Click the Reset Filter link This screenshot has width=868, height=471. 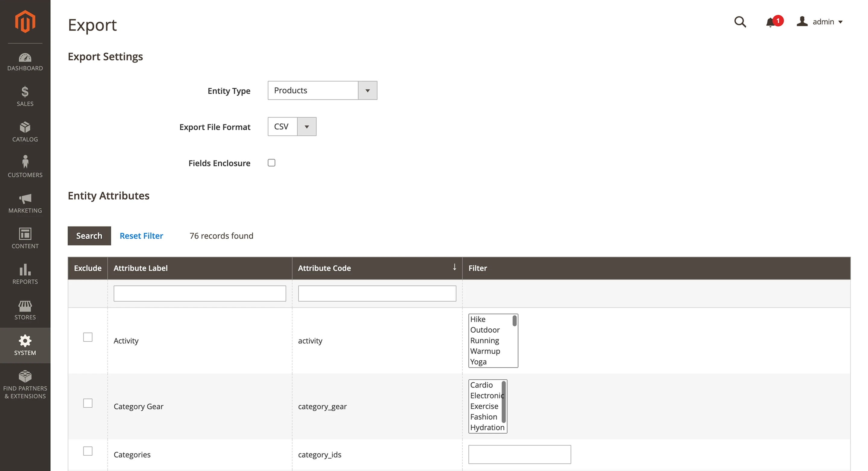141,236
